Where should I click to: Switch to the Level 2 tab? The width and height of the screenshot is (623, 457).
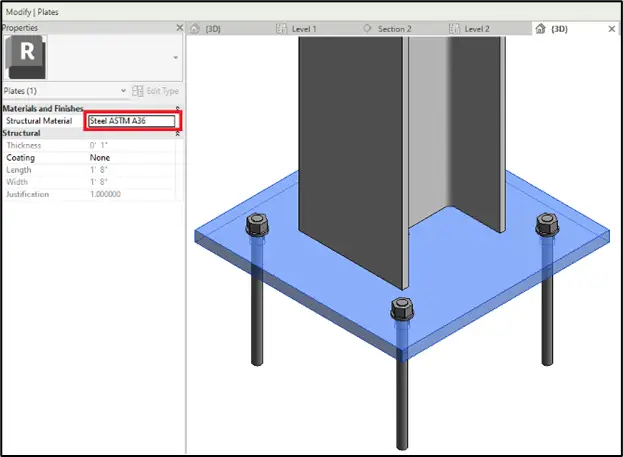[x=476, y=29]
